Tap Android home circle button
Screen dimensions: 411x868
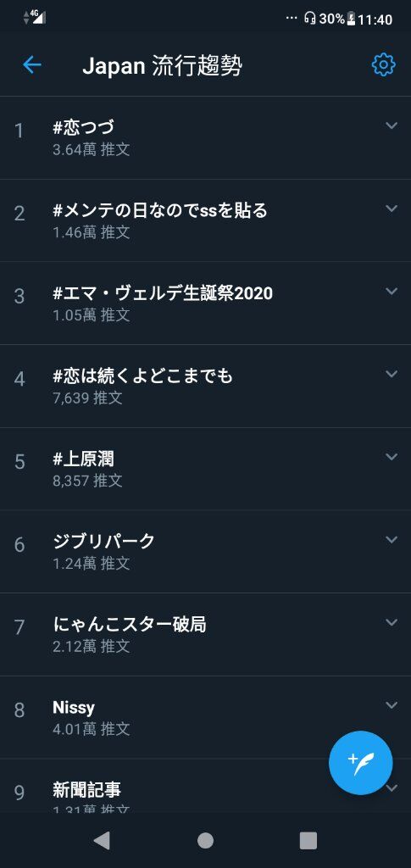(205, 840)
